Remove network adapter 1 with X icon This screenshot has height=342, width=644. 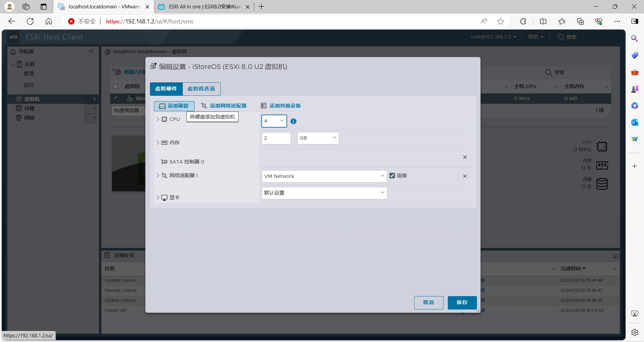[465, 176]
